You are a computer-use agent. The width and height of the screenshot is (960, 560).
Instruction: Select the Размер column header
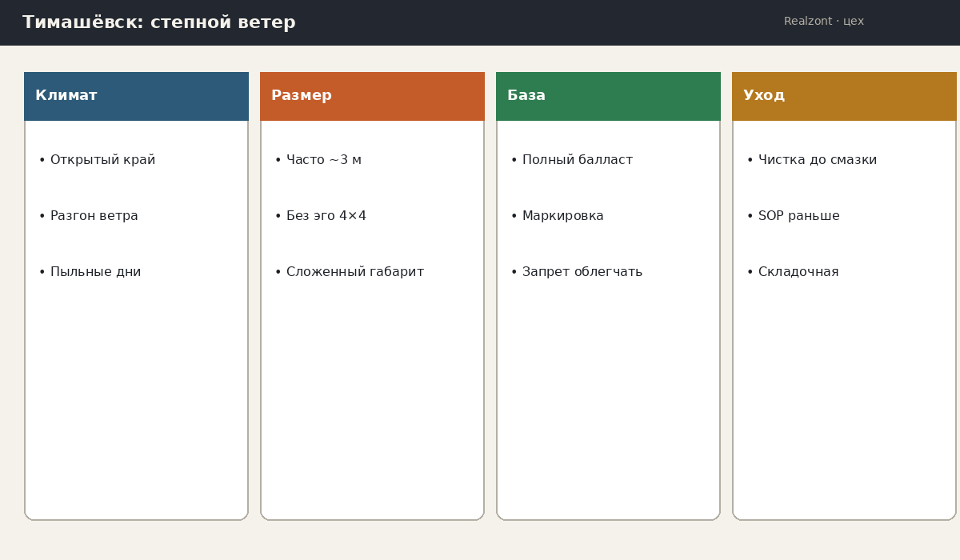[x=372, y=96]
